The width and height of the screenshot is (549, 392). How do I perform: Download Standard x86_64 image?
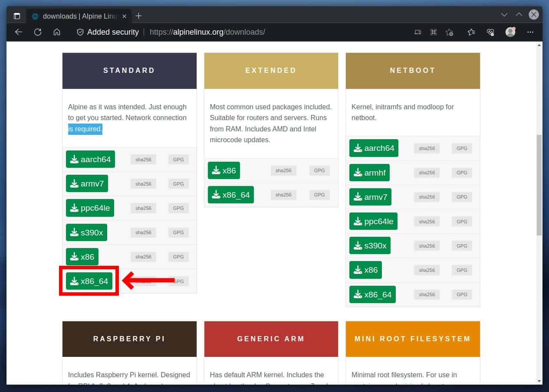point(89,281)
